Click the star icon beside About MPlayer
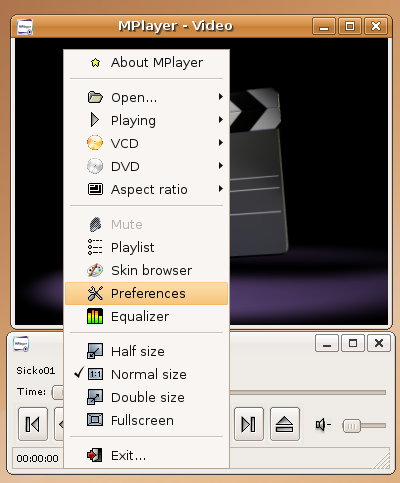Viewport: 400px width, 483px height. coord(95,62)
